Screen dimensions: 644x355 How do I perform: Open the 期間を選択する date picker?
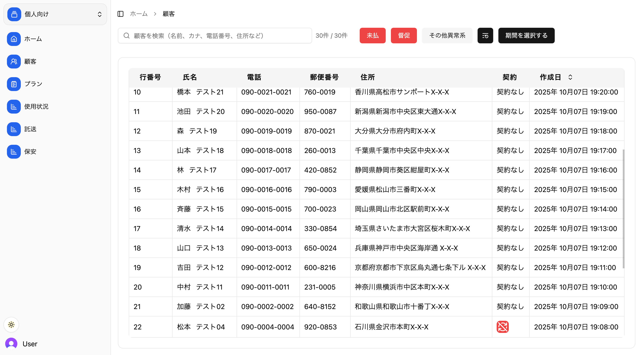tap(526, 36)
